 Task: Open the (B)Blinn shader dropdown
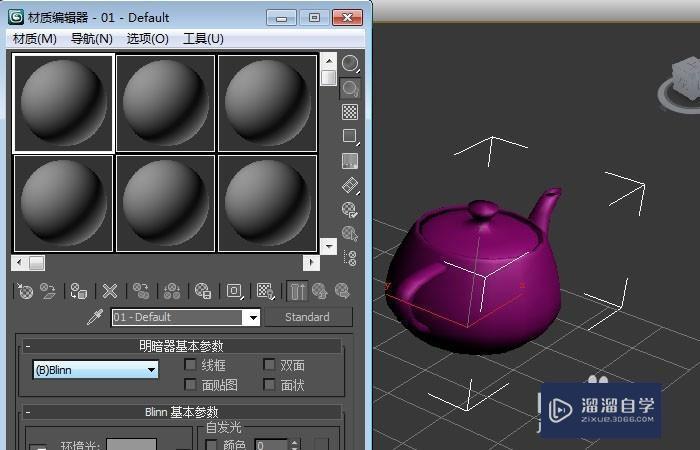(x=96, y=370)
